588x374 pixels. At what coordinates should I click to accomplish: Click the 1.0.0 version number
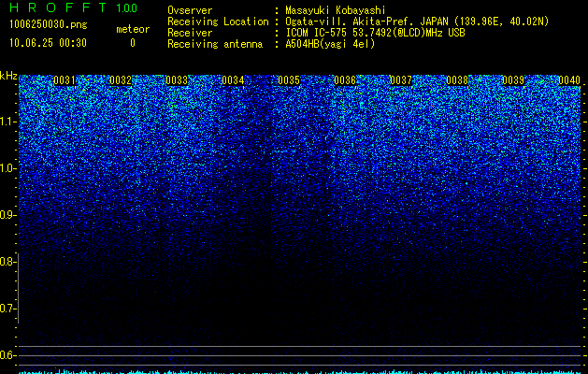coord(126,8)
